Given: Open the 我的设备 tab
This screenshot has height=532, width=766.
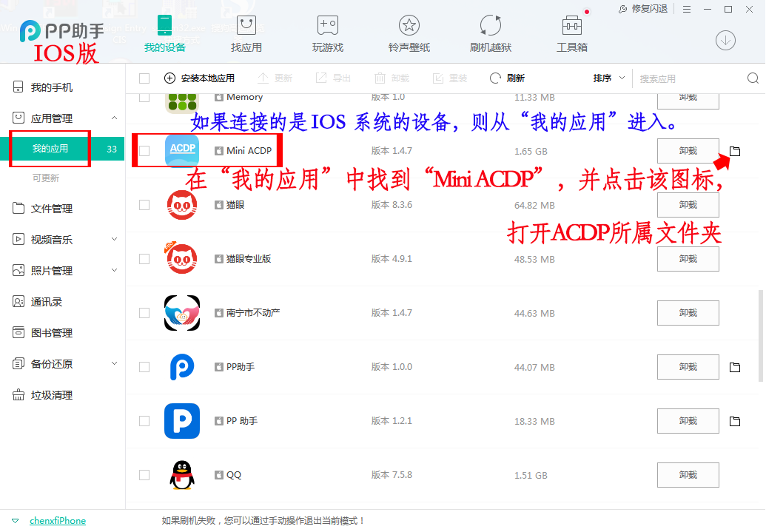Looking at the screenshot, I should point(164,33).
